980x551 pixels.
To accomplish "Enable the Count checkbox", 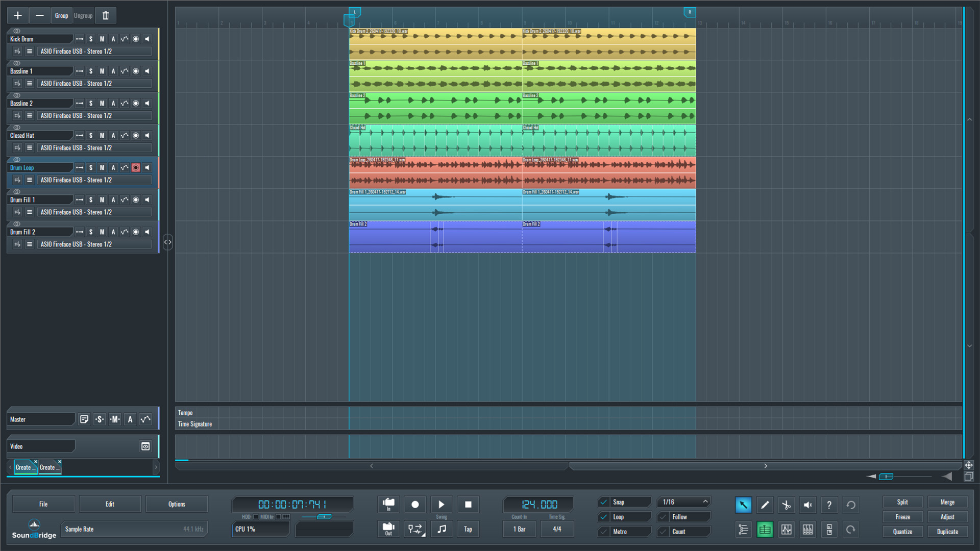I will click(x=663, y=532).
